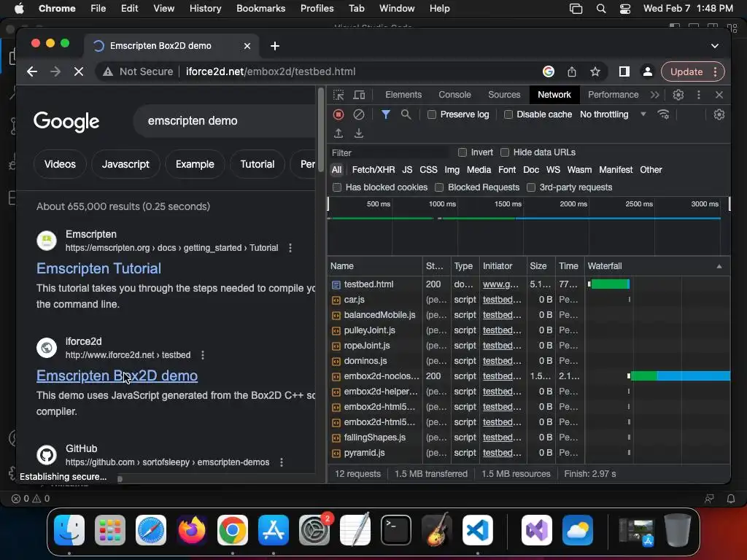Viewport: 747px width, 560px height.
Task: Toggle the Chrome side panel
Action: [624, 71]
